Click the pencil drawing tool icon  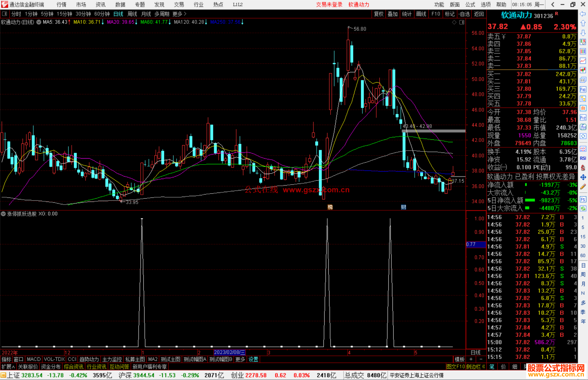tap(583, 187)
